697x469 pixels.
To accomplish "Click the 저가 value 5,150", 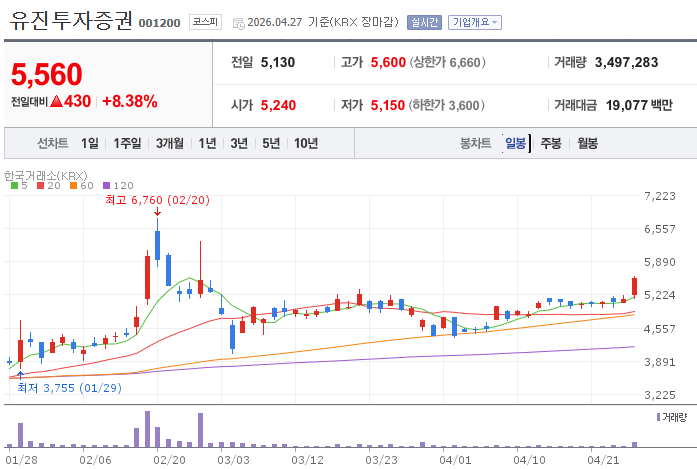I will point(388,105).
